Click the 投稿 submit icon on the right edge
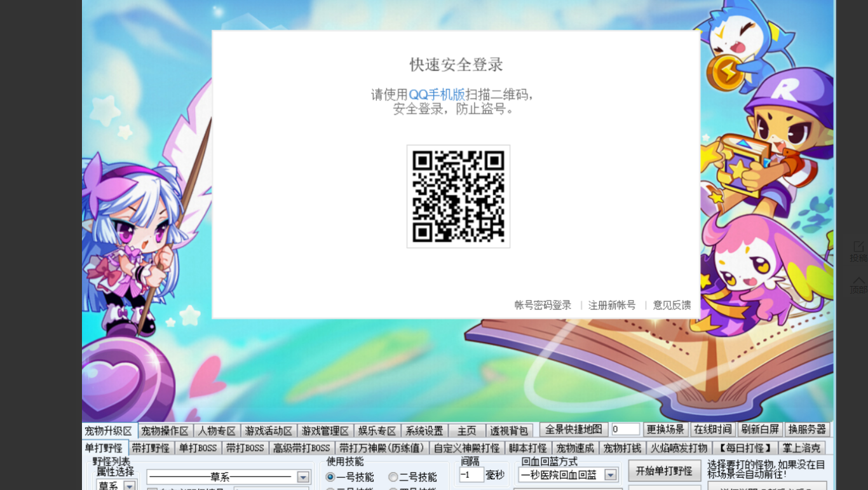 (x=859, y=252)
